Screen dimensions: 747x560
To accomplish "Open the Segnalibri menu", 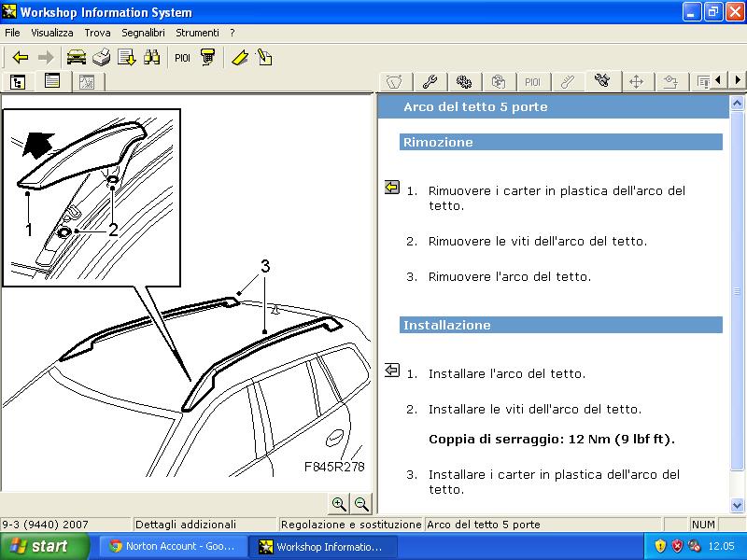I will [x=143, y=33].
